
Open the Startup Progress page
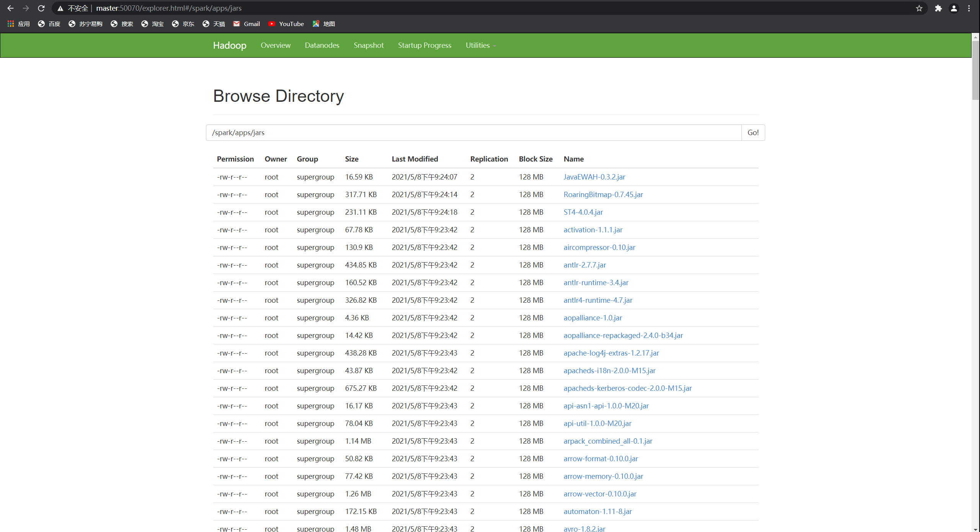tap(425, 45)
